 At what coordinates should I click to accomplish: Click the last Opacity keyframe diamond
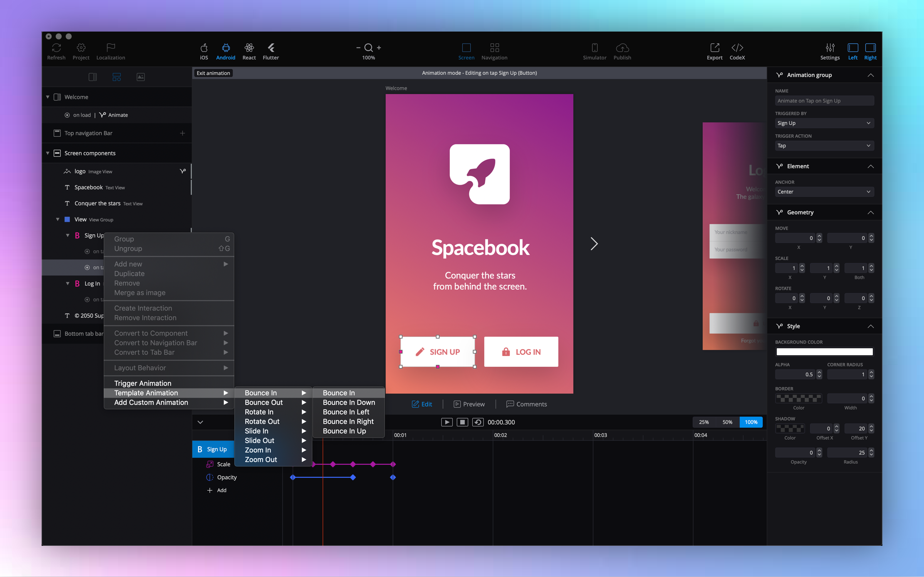pyautogui.click(x=393, y=477)
